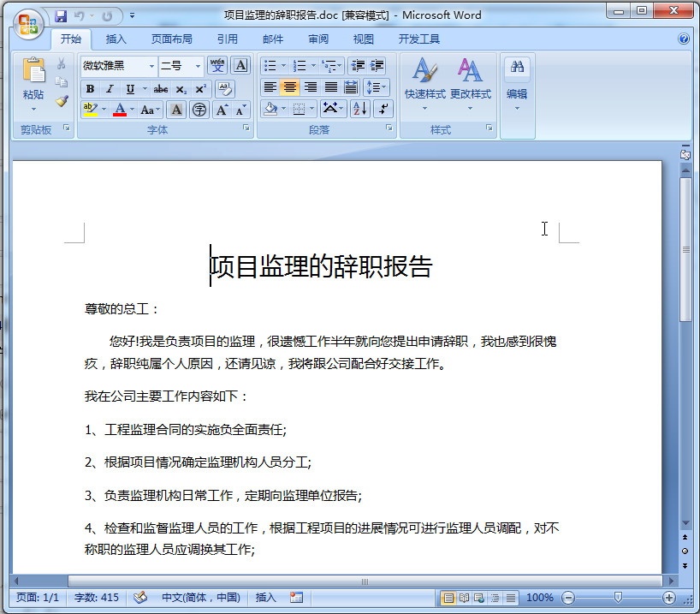Screen dimensions: 700x614
Task: Open the 引用 tab
Action: 228,39
